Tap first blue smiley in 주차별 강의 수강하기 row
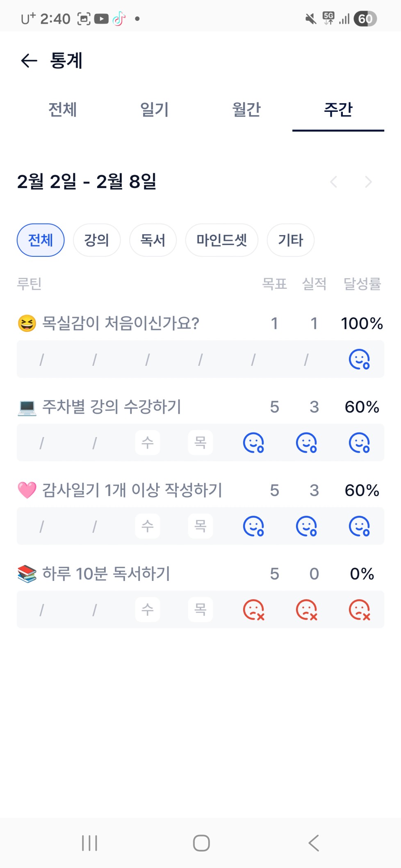Screen dimensions: 401x868 click(253, 443)
